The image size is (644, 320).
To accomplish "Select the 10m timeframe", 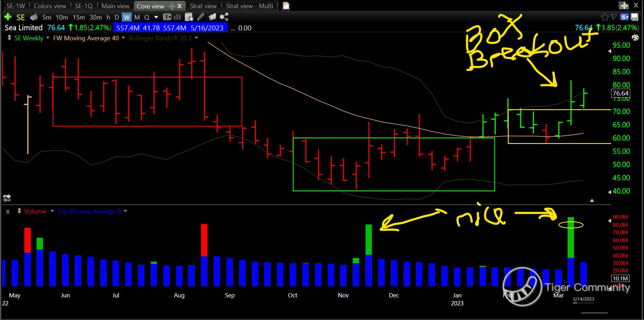I will coord(62,17).
